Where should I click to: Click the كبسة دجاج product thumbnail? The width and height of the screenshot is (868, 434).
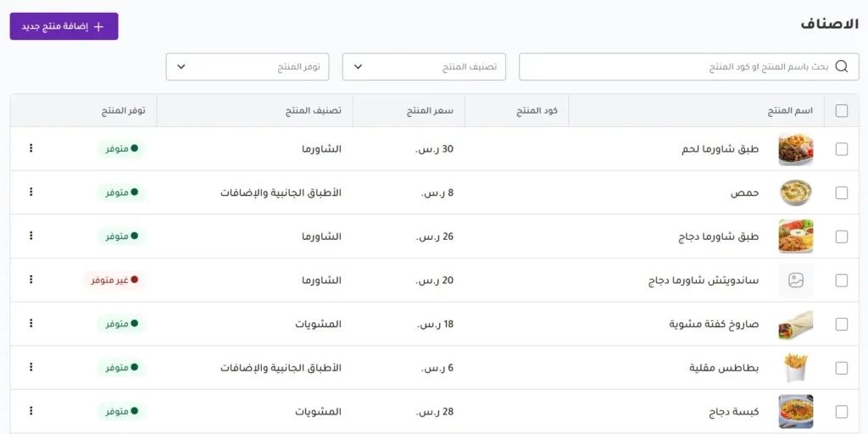pyautogui.click(x=796, y=412)
